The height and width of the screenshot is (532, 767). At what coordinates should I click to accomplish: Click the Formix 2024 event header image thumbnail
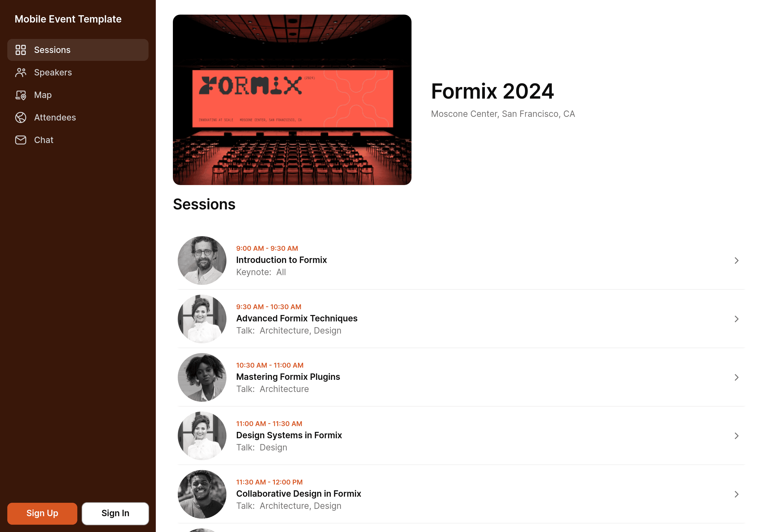[292, 100]
